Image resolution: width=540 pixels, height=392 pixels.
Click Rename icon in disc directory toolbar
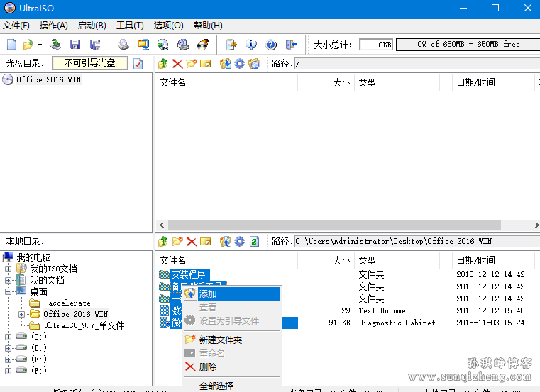pos(206,64)
